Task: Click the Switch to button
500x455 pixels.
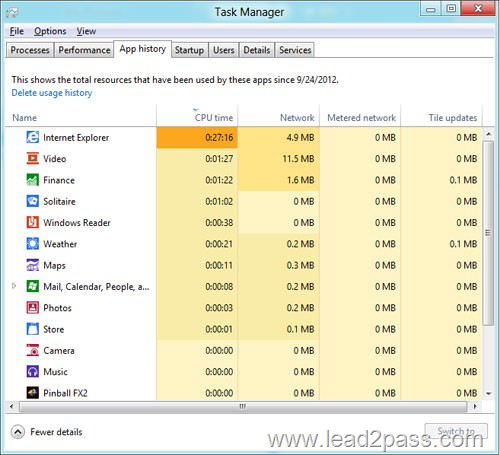Action: point(456,431)
